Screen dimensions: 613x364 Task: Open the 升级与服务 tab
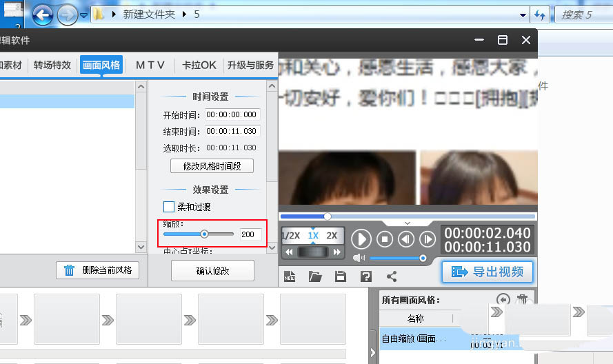(250, 65)
